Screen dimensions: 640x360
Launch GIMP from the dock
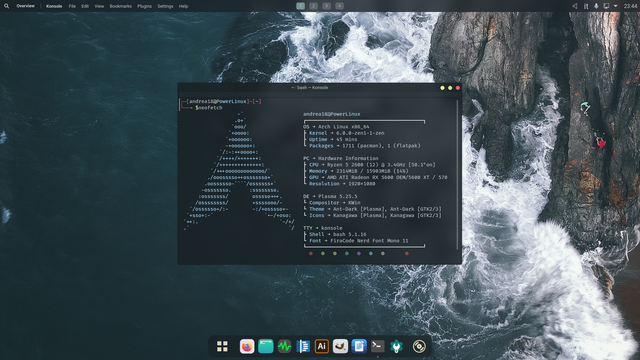pyautogui.click(x=340, y=347)
